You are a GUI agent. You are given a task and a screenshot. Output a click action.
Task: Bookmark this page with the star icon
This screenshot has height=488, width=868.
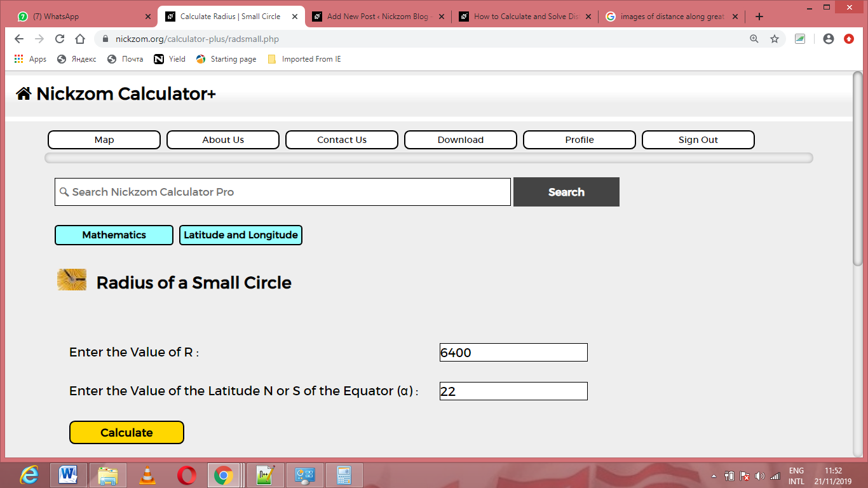click(x=775, y=39)
